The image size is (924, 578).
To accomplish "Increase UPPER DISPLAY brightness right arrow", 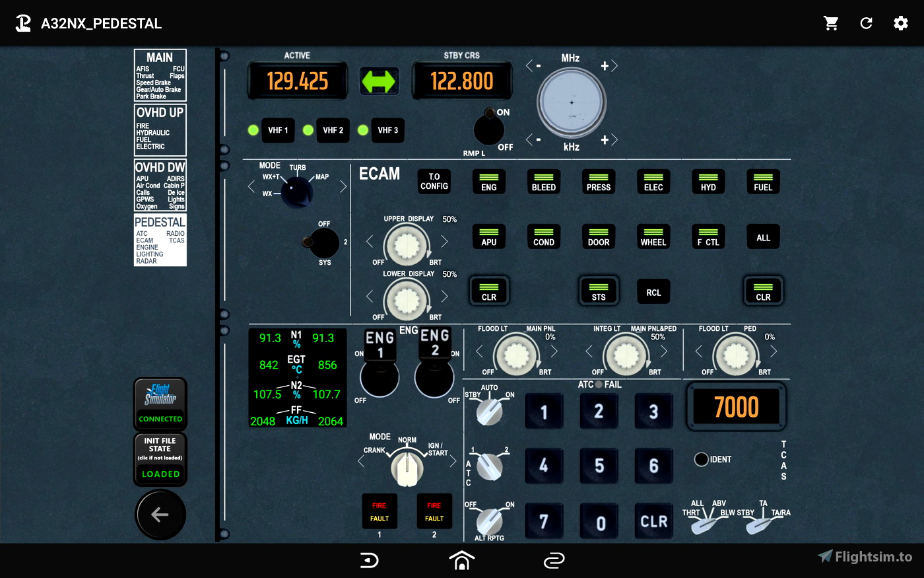I will (x=444, y=241).
